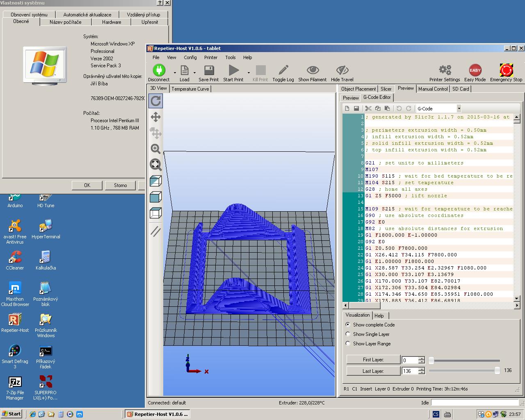Click the zoom to fit objects icon
Viewport: 525px width, 420px height.
tap(156, 164)
